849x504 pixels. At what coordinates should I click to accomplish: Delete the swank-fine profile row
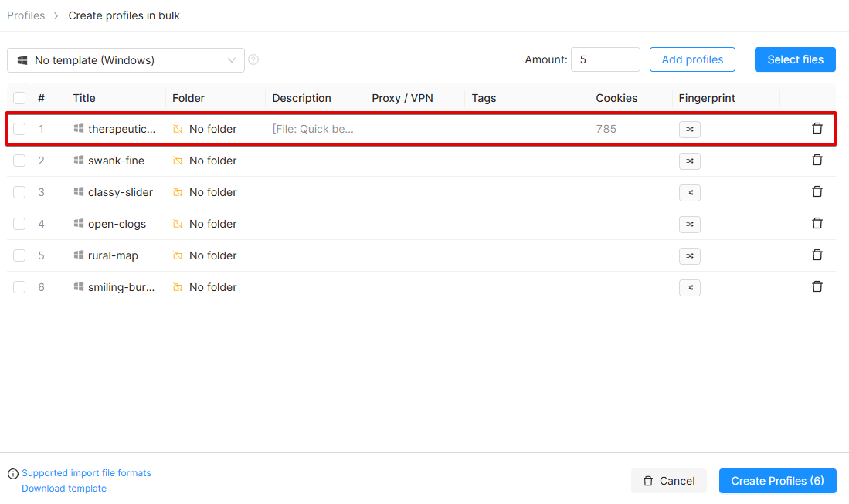click(817, 160)
